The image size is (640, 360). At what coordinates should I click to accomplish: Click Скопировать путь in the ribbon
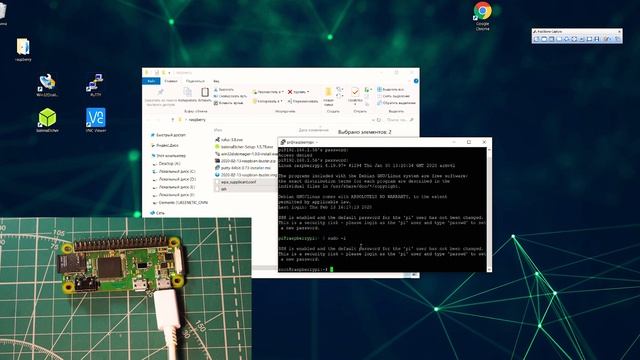[x=230, y=96]
